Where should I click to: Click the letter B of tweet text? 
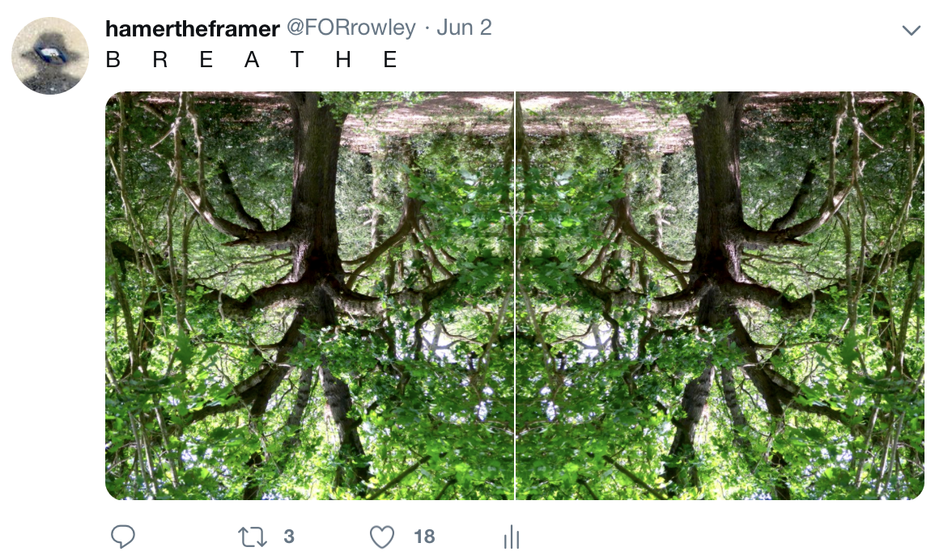point(113,60)
